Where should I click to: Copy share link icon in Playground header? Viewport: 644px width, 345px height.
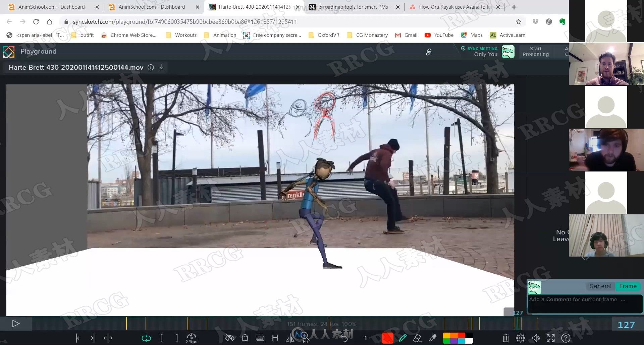[428, 52]
